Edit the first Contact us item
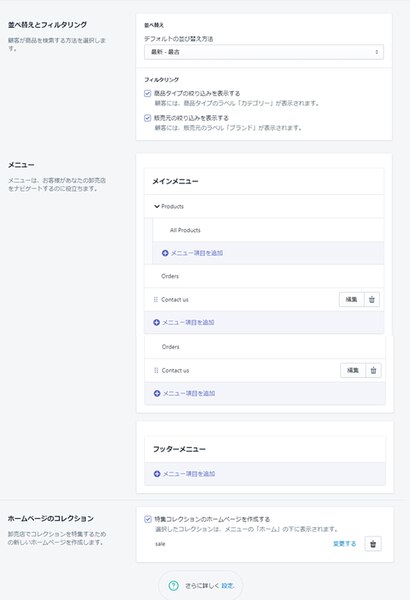The width and height of the screenshot is (410, 600). pos(351,300)
